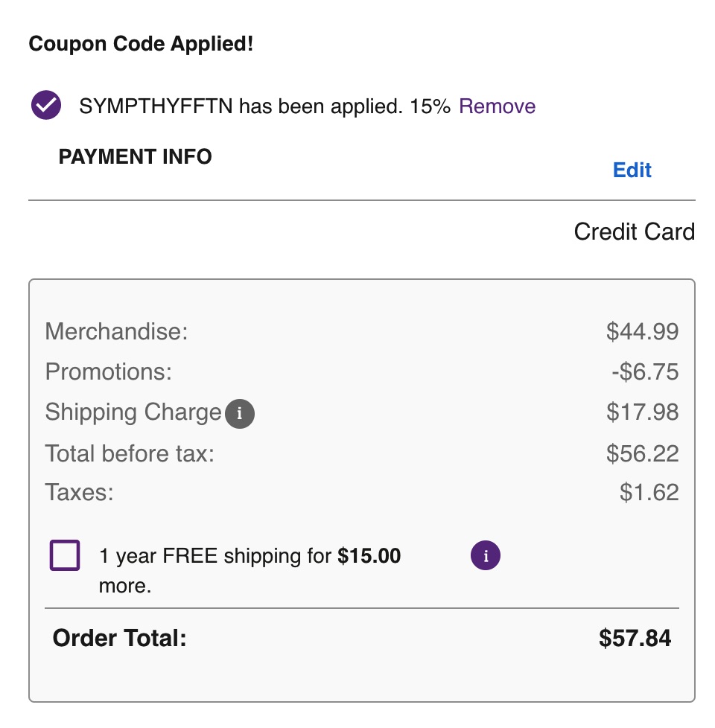Select the $57.84 order total amount
The width and height of the screenshot is (715, 728).
pos(635,638)
